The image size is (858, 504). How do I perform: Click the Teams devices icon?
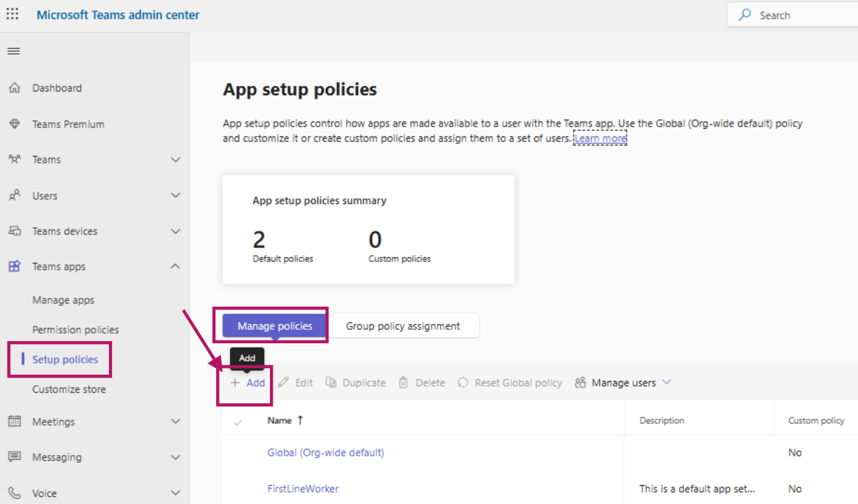pos(14,231)
